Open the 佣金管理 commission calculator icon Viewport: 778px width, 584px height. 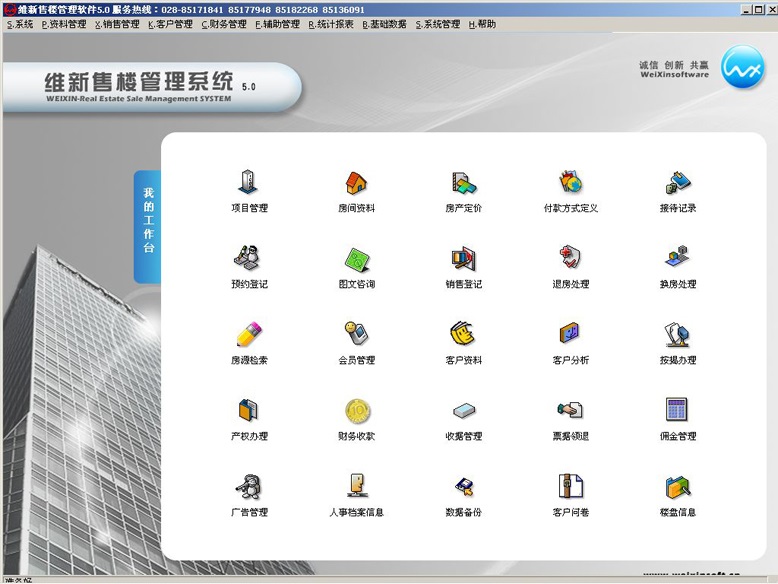(x=677, y=411)
